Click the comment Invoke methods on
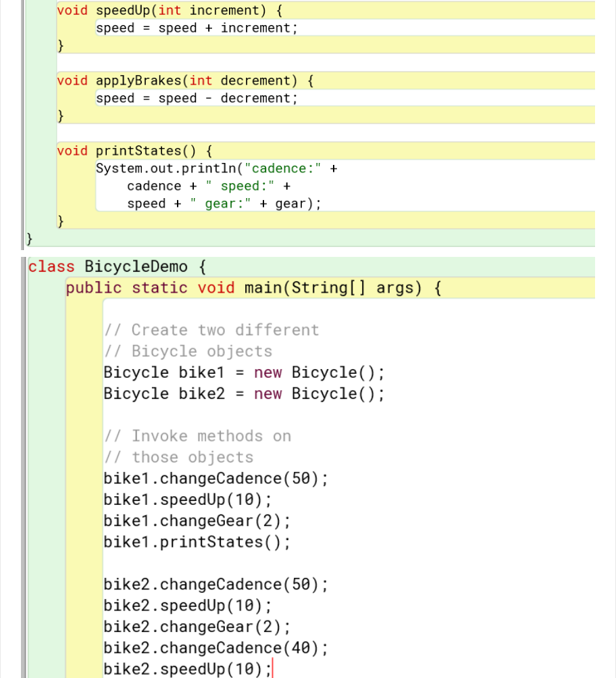616x678 pixels. (197, 436)
